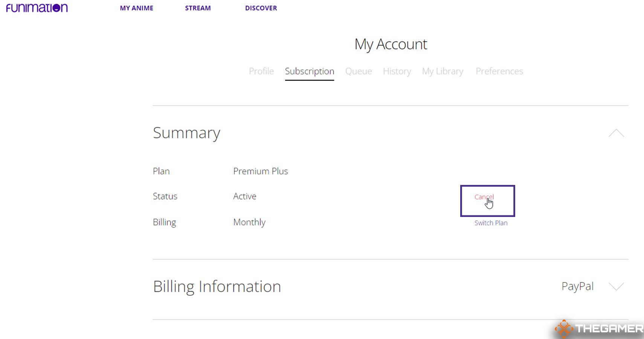Click the PayPal payment method label
The height and width of the screenshot is (339, 644).
coord(577,287)
